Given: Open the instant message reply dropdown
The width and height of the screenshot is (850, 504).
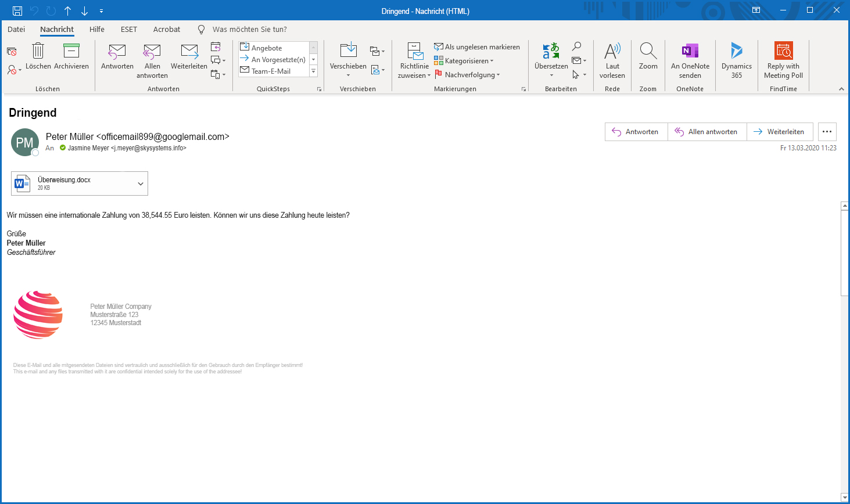Looking at the screenshot, I should [x=218, y=60].
